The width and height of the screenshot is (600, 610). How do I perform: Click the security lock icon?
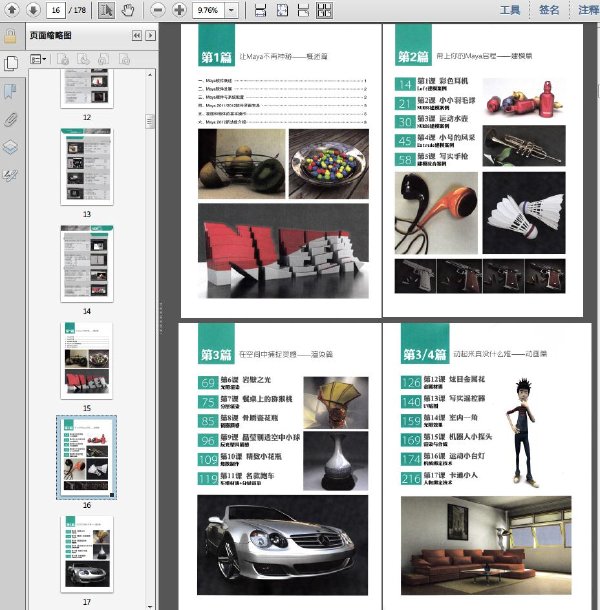11,37
